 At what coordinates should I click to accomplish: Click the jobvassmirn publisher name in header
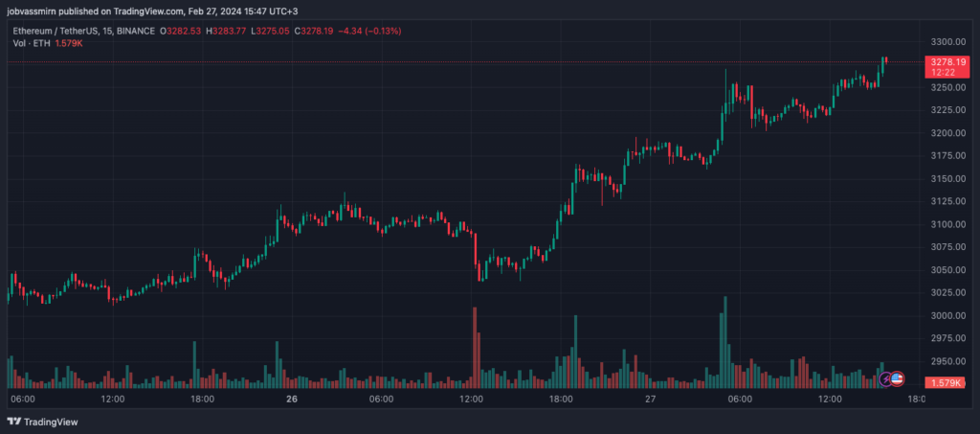pos(35,11)
